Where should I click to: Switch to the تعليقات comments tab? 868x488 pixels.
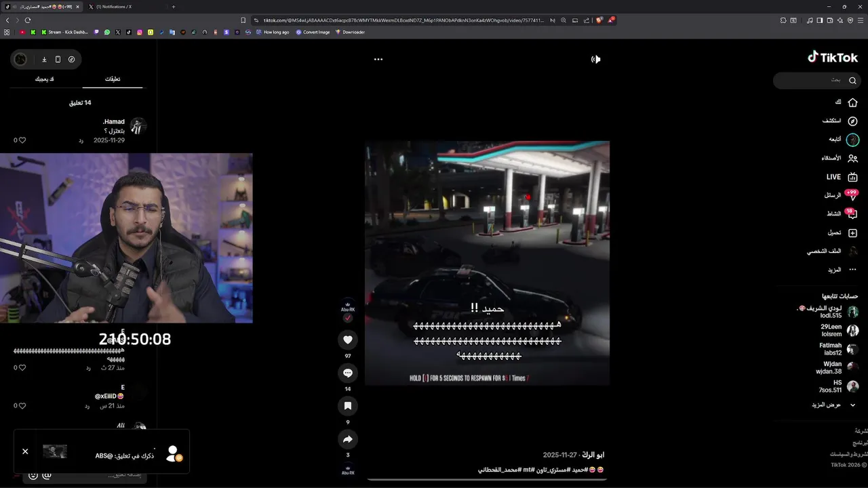[113, 79]
